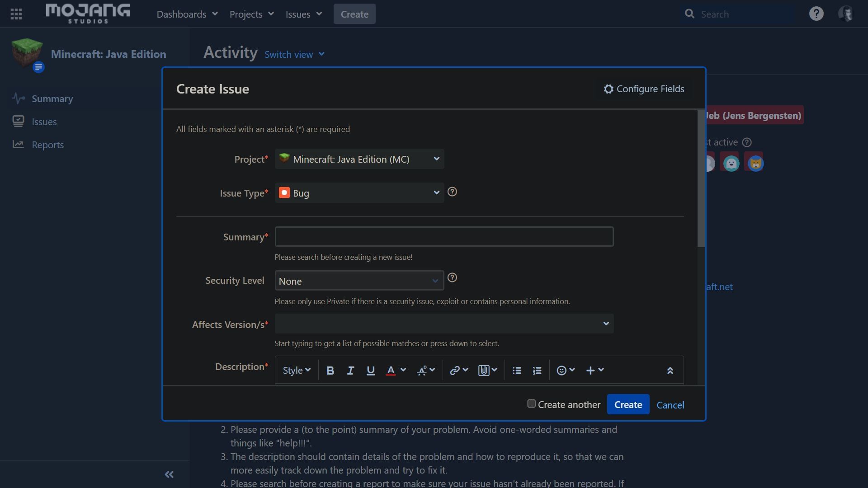
Task: Cancel issue creation
Action: pyautogui.click(x=670, y=405)
